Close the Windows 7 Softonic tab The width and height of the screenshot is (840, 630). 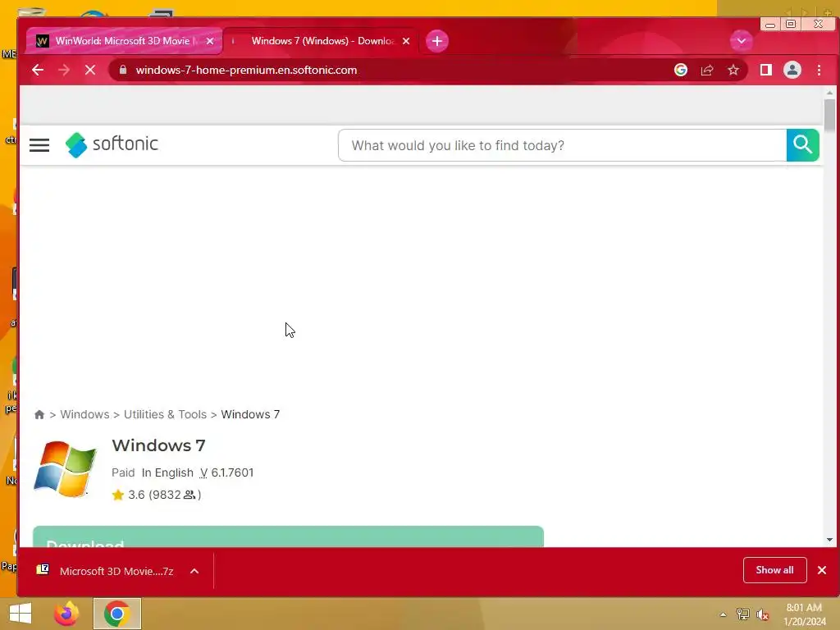click(406, 41)
